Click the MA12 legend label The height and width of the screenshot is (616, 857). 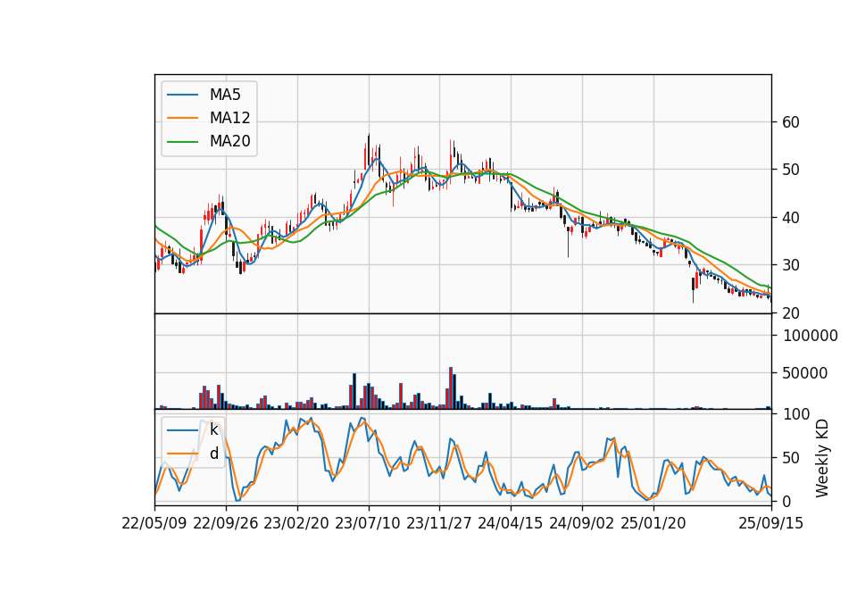coord(229,118)
